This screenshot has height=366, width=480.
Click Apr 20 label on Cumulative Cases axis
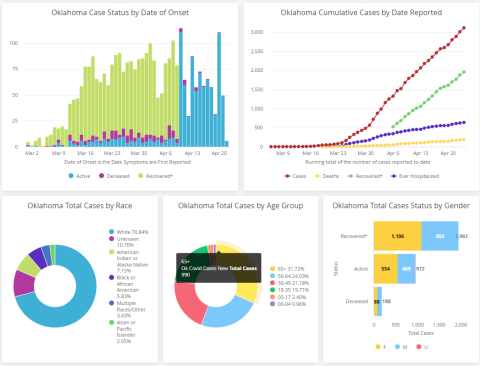(x=448, y=153)
